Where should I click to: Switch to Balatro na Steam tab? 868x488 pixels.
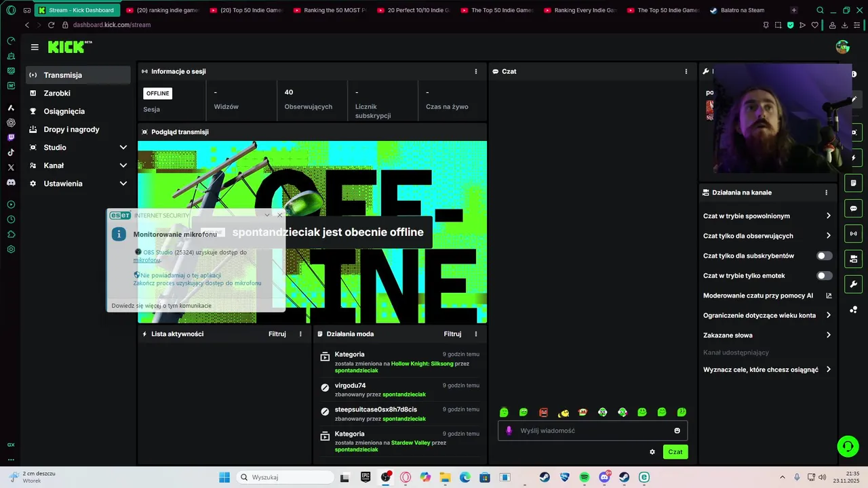(x=743, y=10)
